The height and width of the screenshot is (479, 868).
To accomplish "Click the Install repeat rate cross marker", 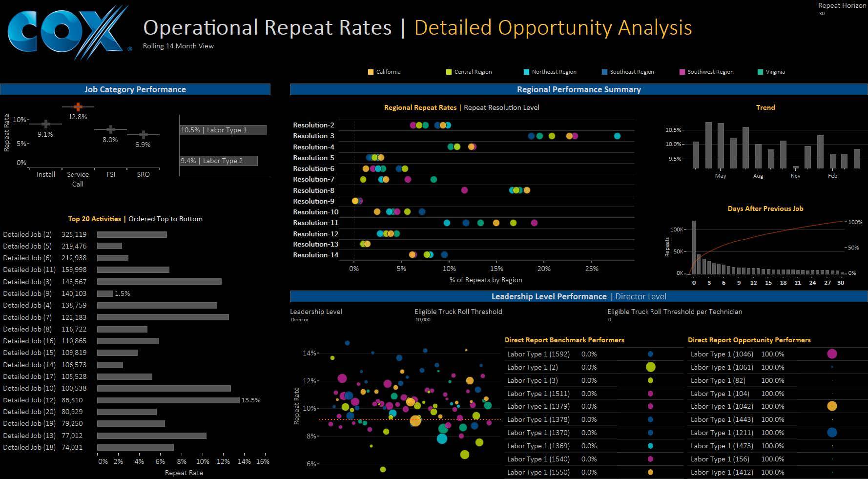I will tap(45, 124).
